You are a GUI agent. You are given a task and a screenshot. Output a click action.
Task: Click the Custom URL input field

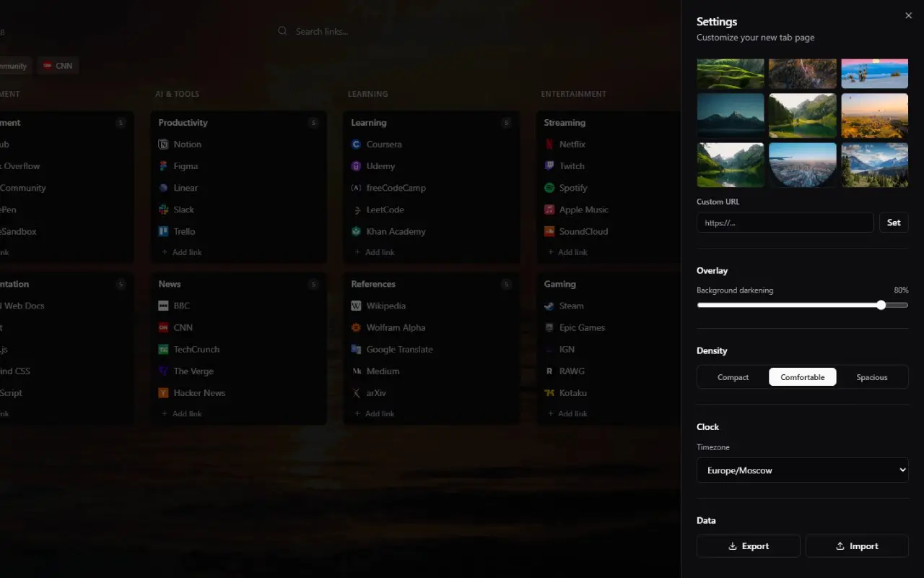point(785,223)
